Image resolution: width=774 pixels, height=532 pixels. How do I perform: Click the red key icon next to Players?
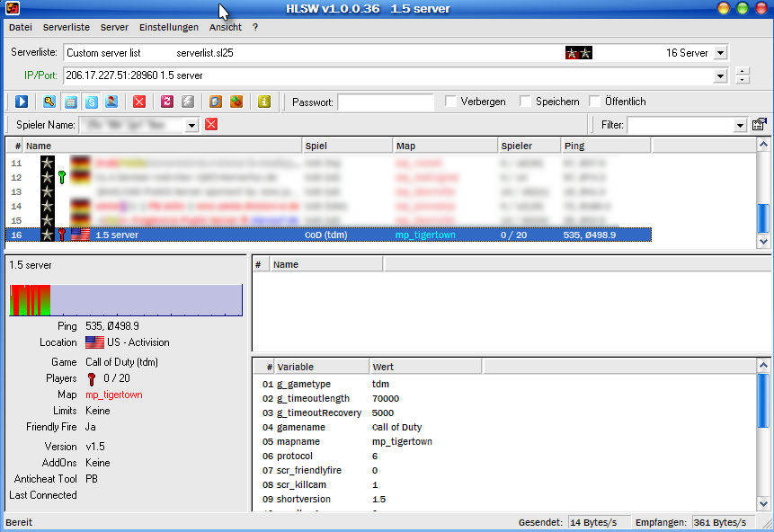pyautogui.click(x=92, y=378)
